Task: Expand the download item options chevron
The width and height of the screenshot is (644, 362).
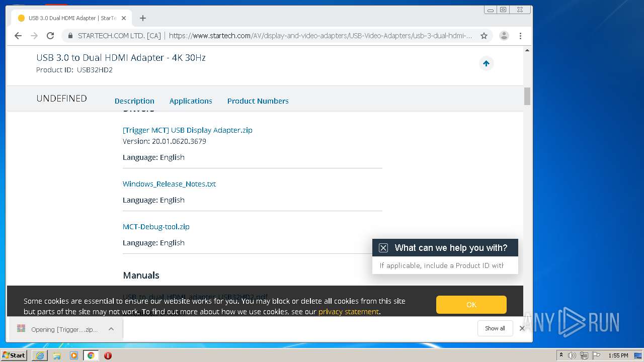Action: [111, 329]
